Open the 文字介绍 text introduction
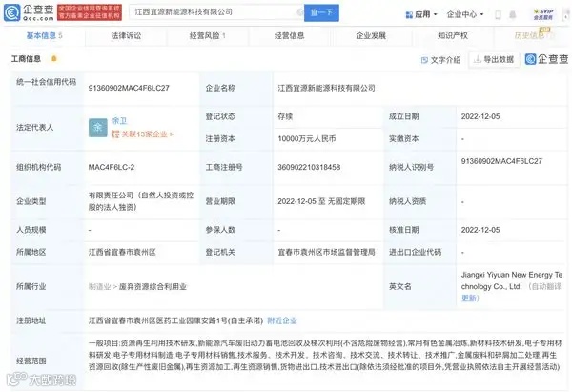This screenshot has height=392, width=572. 441,60
